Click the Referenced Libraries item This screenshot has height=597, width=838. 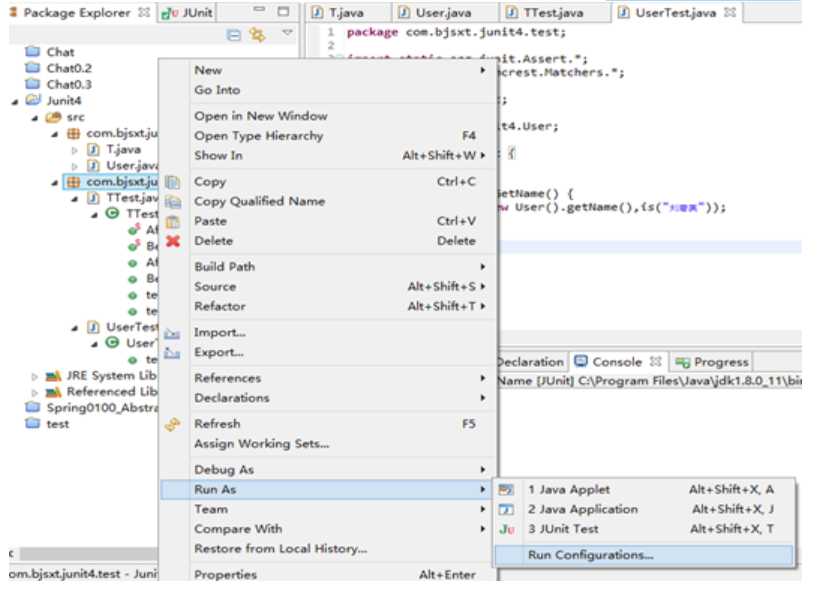coord(101,392)
